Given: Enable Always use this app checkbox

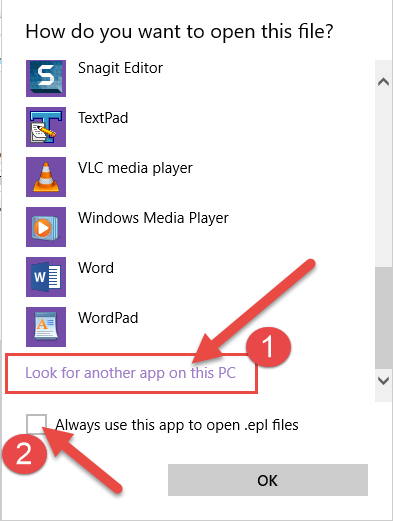Looking at the screenshot, I should (x=36, y=424).
